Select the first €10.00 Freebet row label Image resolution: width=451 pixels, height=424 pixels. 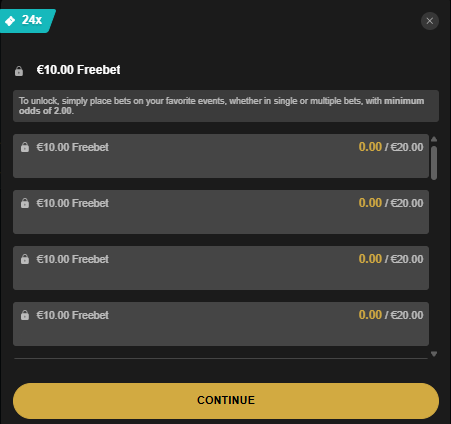point(72,147)
